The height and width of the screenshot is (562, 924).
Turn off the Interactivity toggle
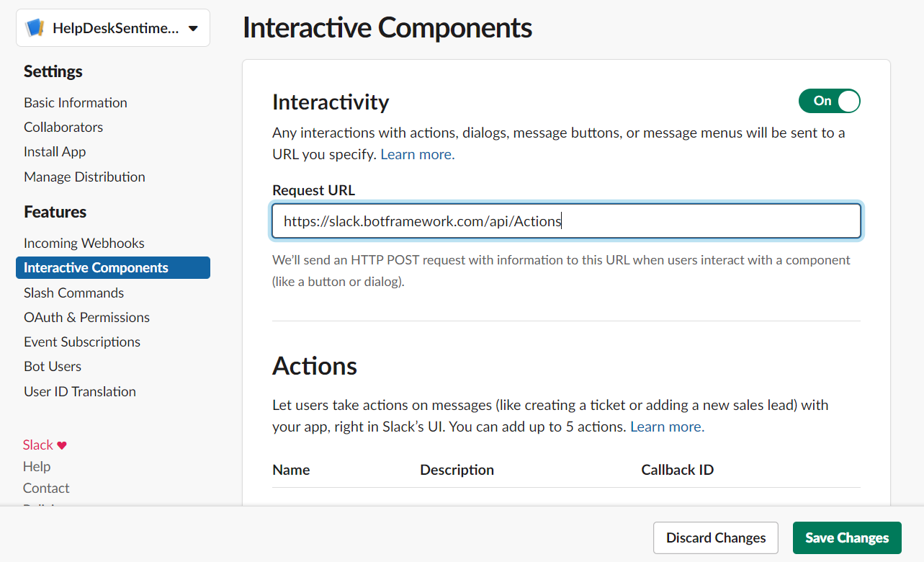click(829, 101)
